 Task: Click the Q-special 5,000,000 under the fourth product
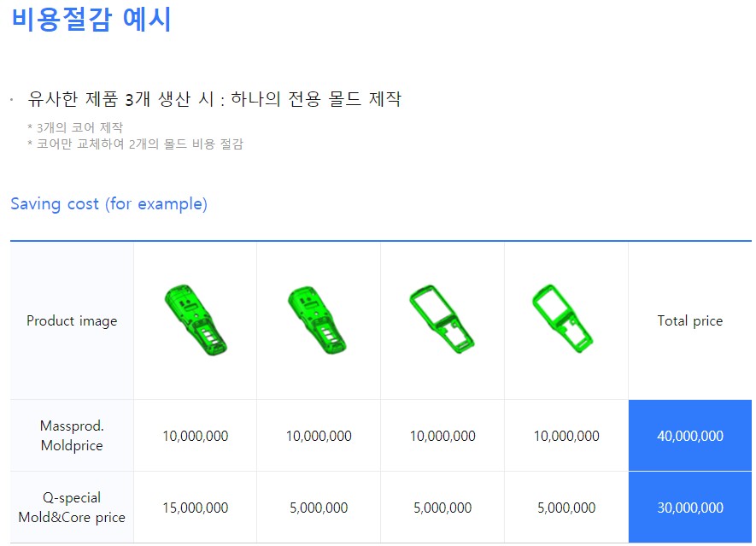pyautogui.click(x=566, y=508)
